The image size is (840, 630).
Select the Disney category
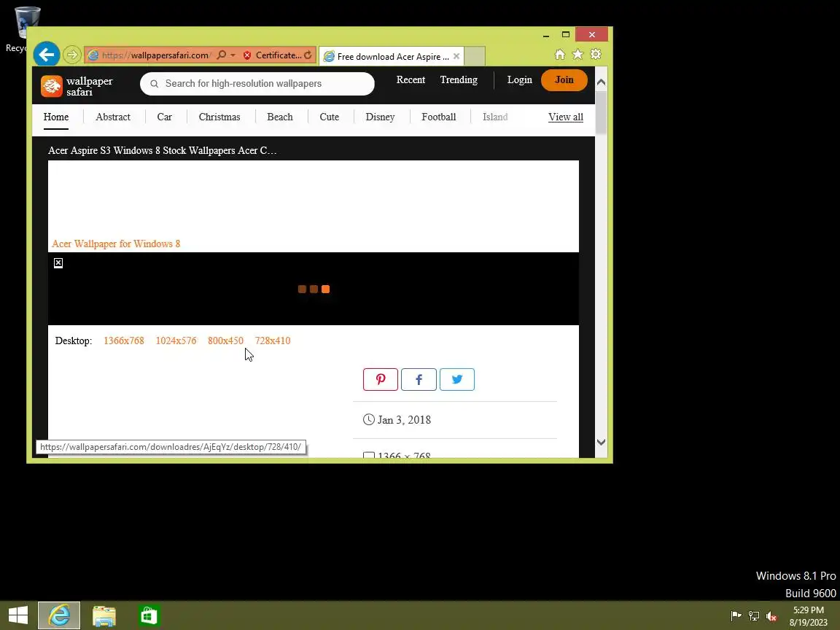[381, 117]
